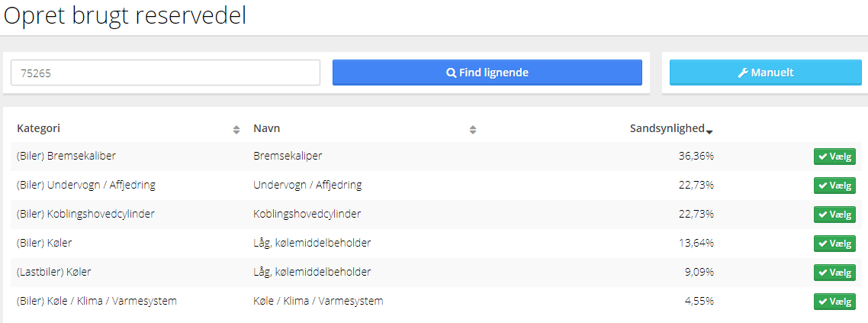Pick Vælg for Koblingshovedcylinder row

834,215
